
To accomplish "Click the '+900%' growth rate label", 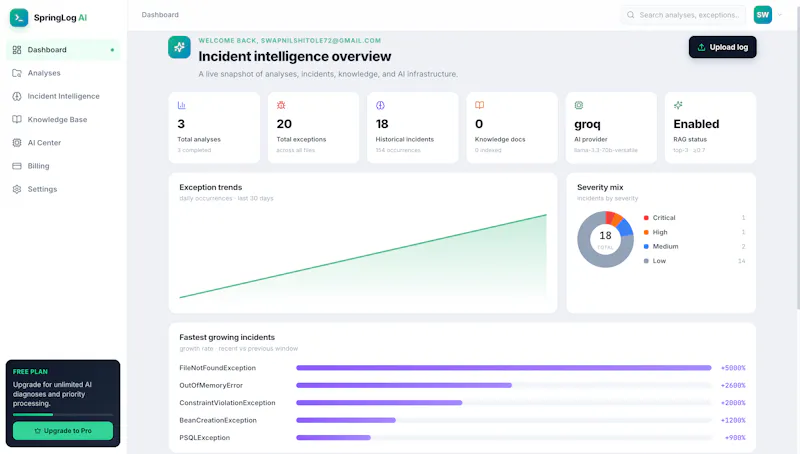I will click(x=735, y=438).
